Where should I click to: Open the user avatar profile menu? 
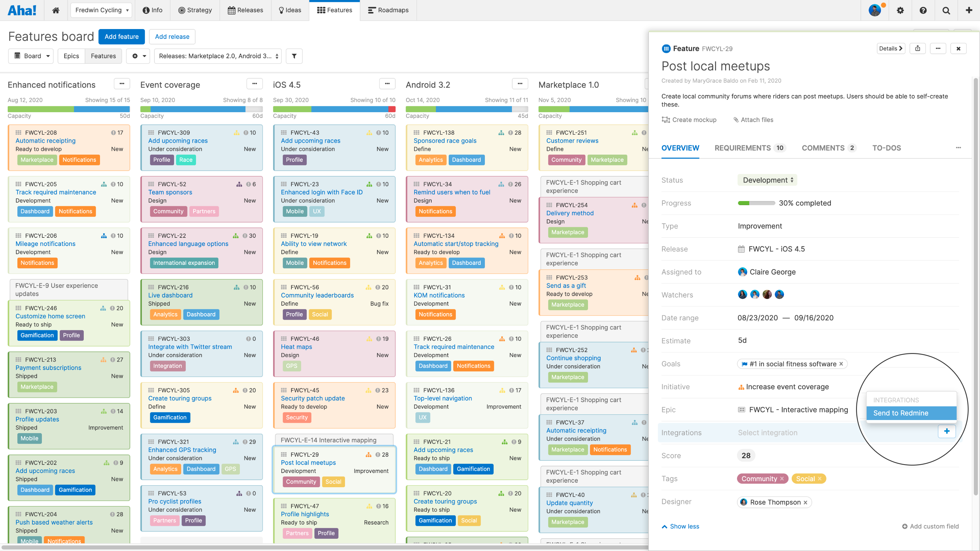coord(875,10)
